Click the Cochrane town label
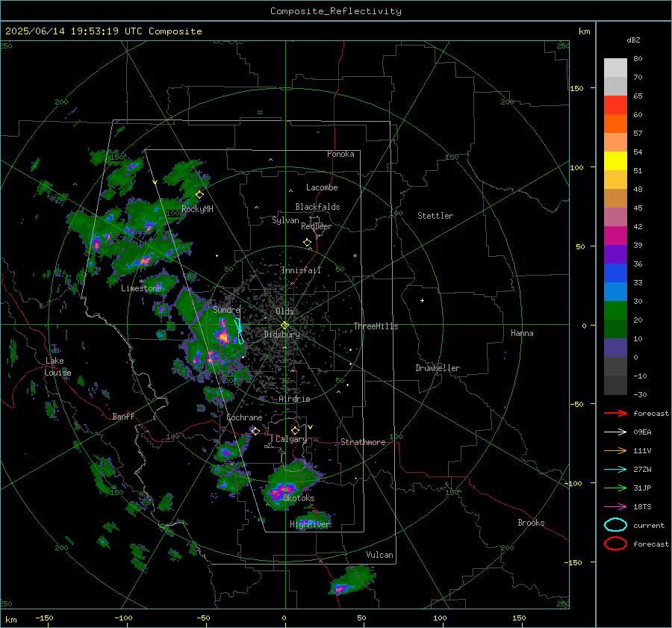This screenshot has width=672, height=628. point(244,417)
